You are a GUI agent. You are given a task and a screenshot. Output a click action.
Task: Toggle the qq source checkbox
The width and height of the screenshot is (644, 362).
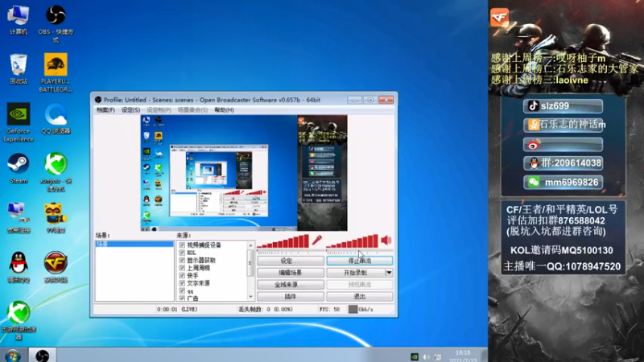(x=182, y=290)
